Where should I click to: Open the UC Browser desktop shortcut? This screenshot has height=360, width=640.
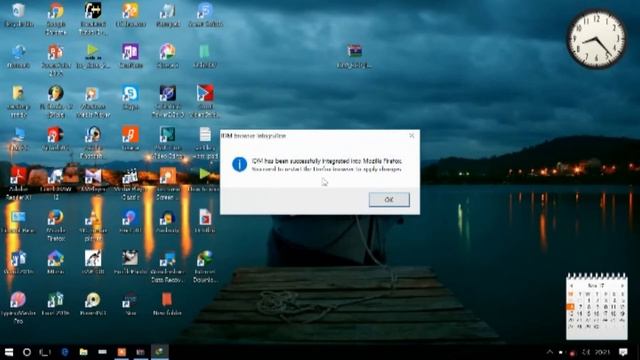tap(130, 15)
